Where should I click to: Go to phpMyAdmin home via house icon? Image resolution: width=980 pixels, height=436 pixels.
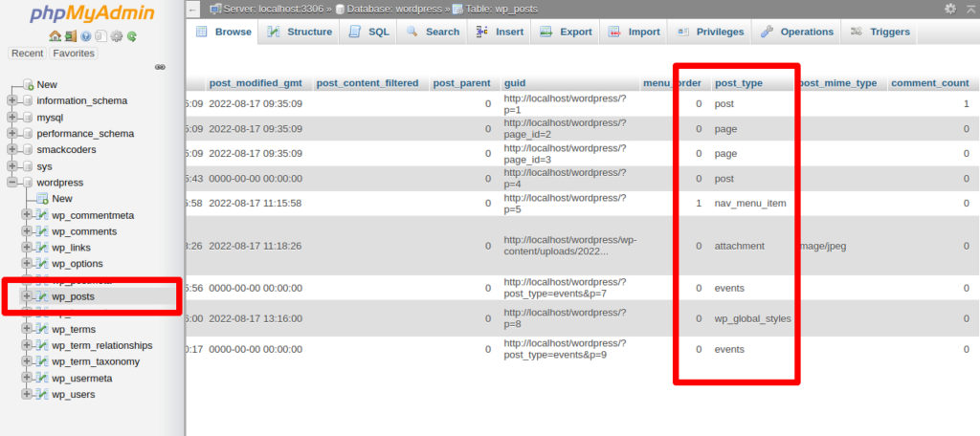click(x=55, y=36)
